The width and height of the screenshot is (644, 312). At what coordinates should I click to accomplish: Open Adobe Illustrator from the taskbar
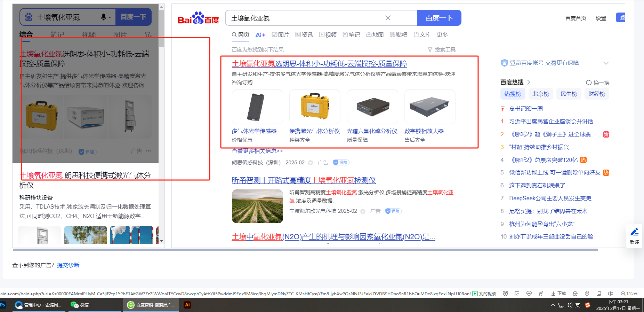tap(187, 305)
